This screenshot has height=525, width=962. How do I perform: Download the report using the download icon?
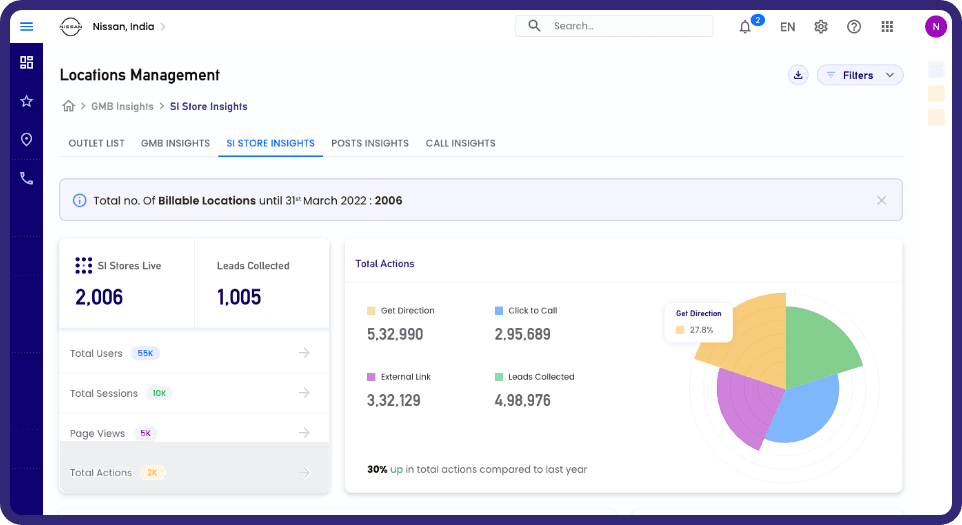798,75
